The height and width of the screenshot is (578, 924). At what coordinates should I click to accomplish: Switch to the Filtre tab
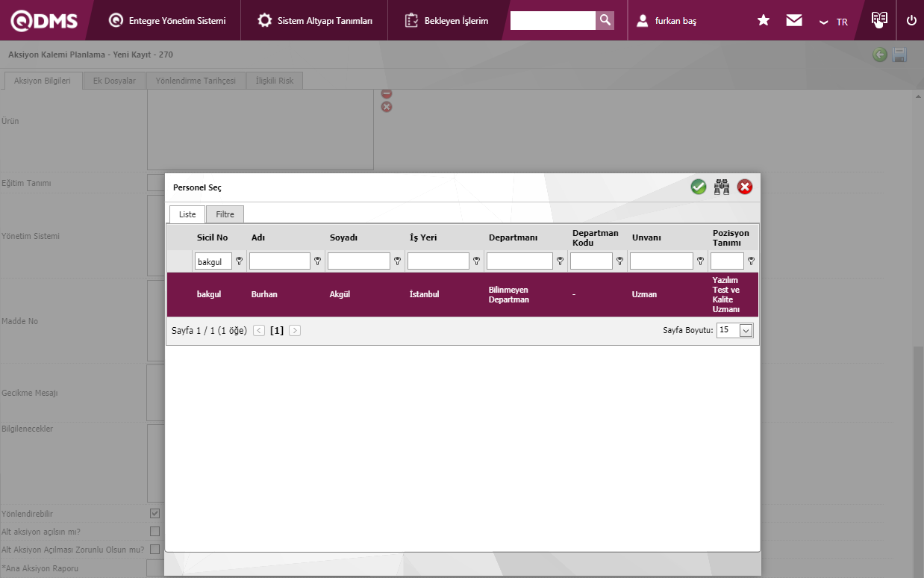tap(225, 214)
